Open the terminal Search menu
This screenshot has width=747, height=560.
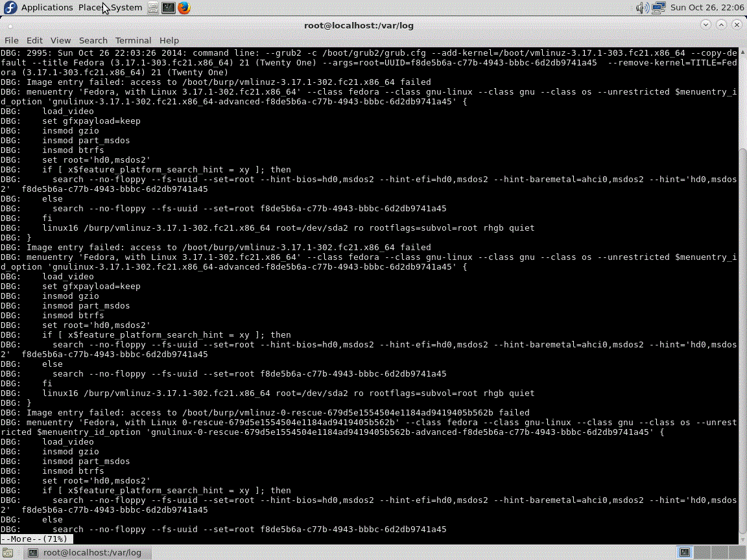pos(93,40)
